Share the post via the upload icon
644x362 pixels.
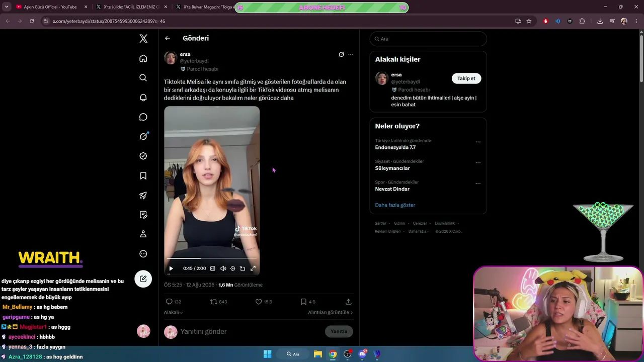349,302
